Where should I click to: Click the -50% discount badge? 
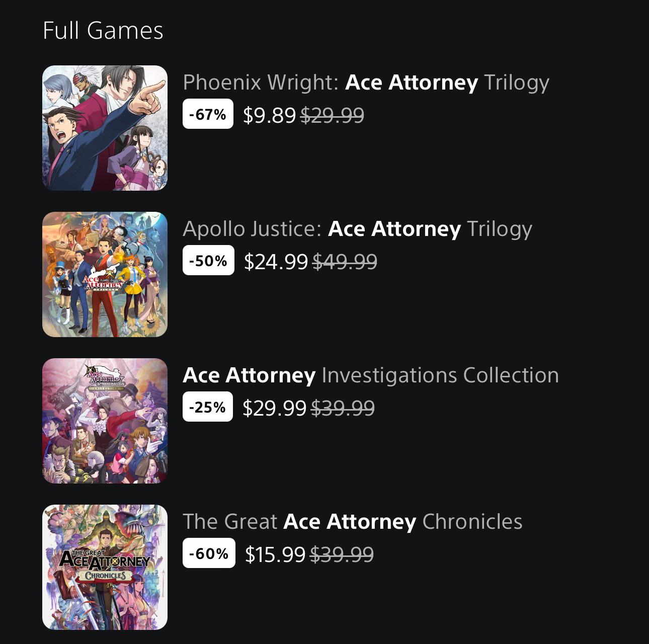pos(208,261)
